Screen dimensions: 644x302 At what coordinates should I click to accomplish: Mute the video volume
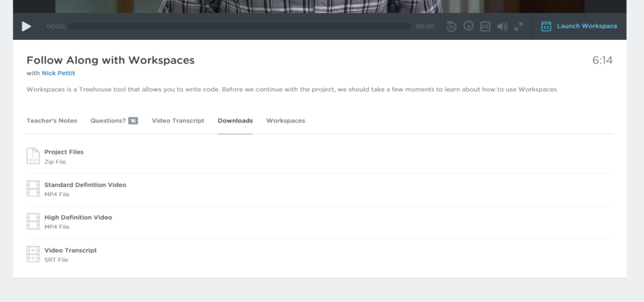(x=502, y=26)
